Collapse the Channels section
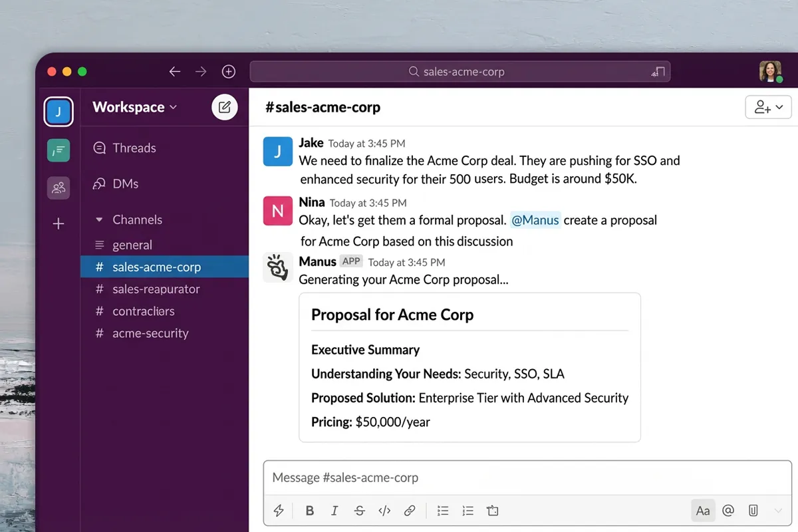Screen dimensions: 798x532 coord(100,219)
